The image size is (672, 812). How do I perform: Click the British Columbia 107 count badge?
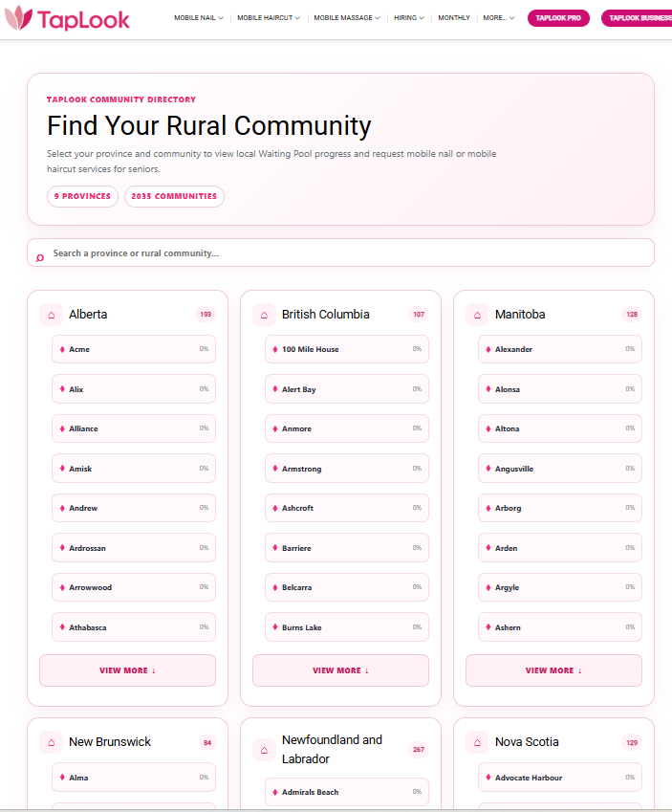(419, 315)
